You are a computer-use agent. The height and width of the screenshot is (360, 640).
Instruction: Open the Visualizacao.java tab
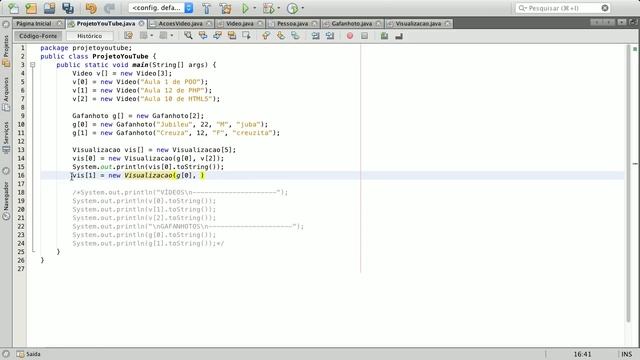418,24
